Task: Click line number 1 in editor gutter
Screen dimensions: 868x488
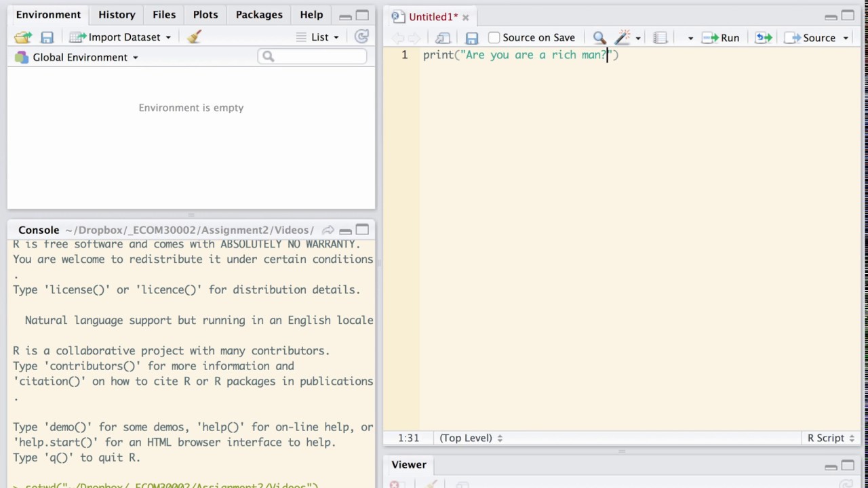Action: [404, 55]
